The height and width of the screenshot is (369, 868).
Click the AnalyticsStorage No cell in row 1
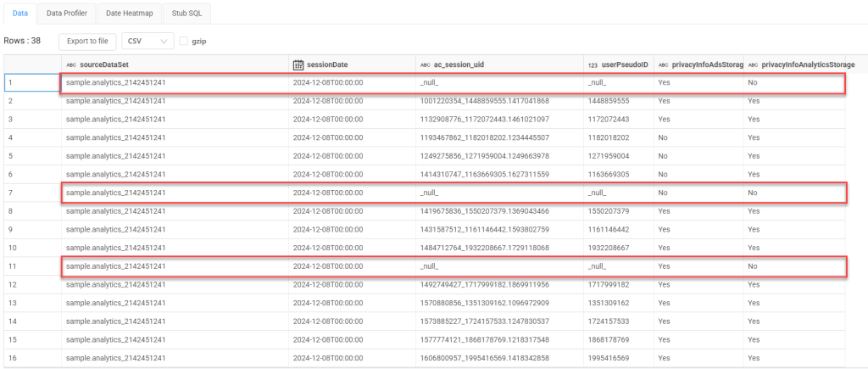794,83
